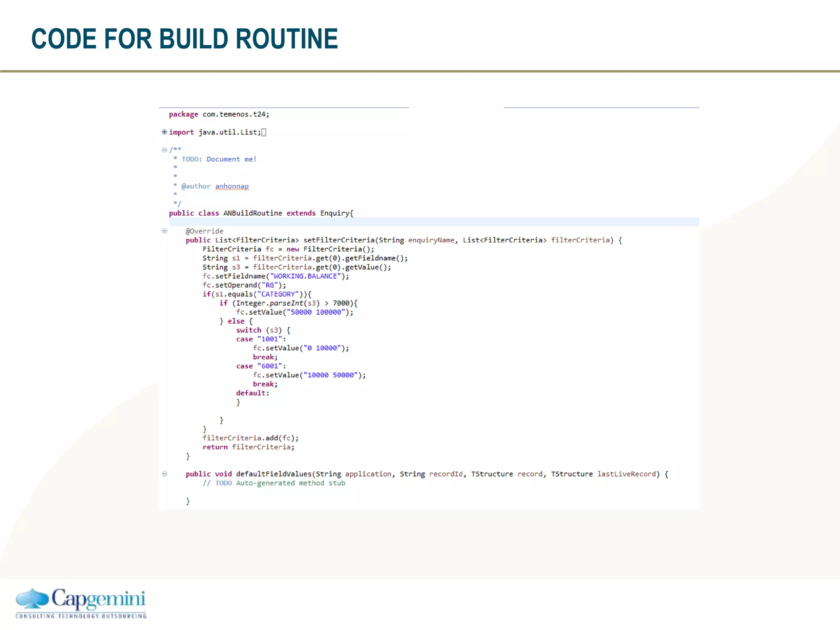Collapse the defaultFieldValues method
This screenshot has width=840, height=630.
164,474
